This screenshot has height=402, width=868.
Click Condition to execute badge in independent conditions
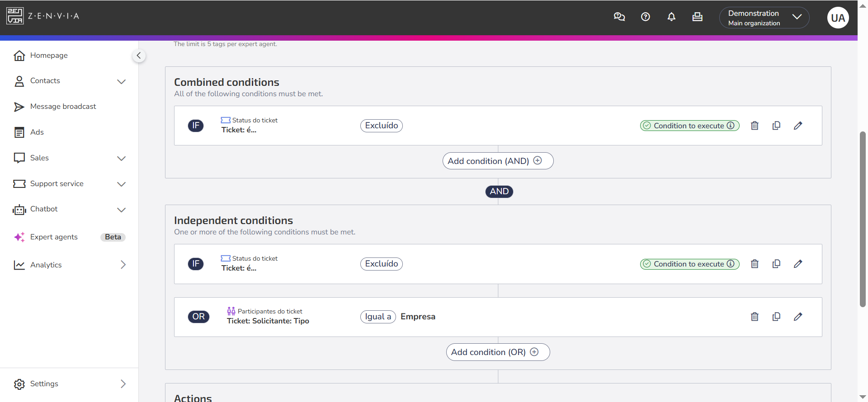point(689,264)
